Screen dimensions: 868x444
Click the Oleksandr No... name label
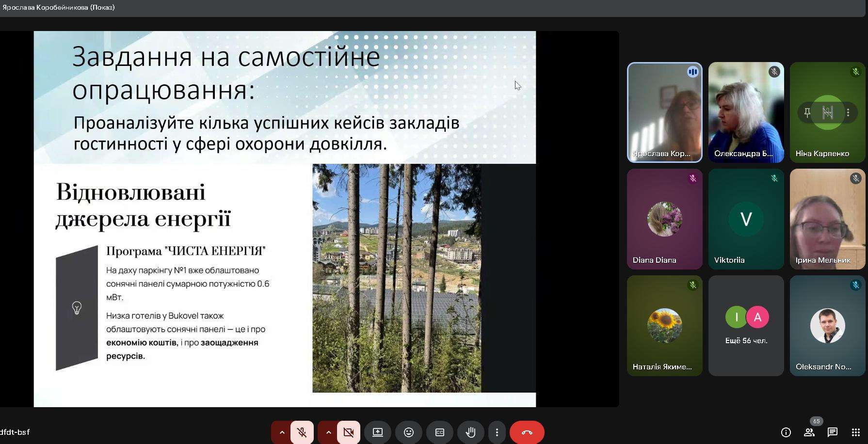coord(823,366)
